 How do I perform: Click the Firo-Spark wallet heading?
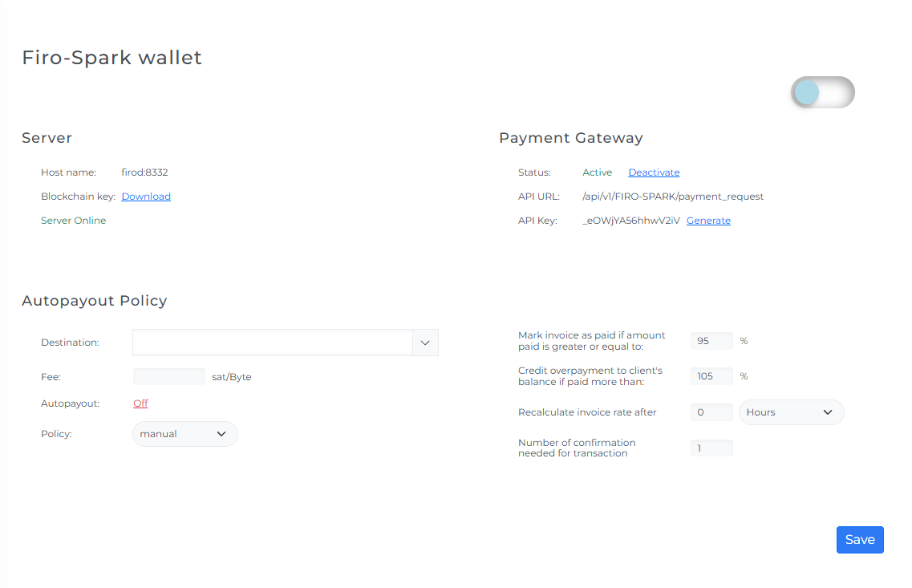pos(111,58)
